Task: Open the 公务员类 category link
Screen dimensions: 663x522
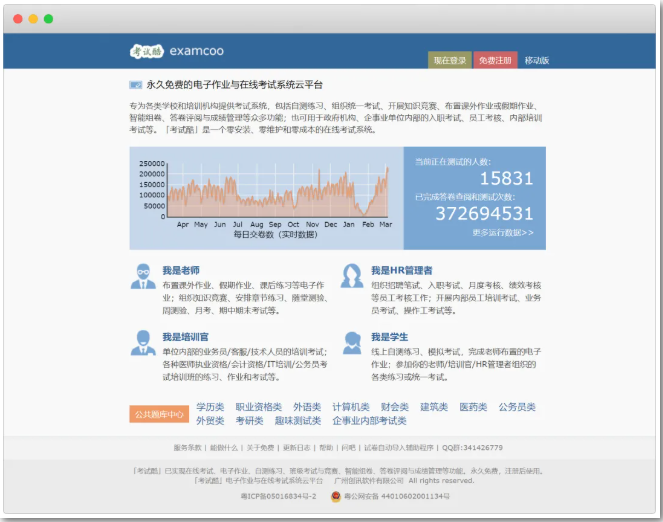Action: (x=517, y=407)
